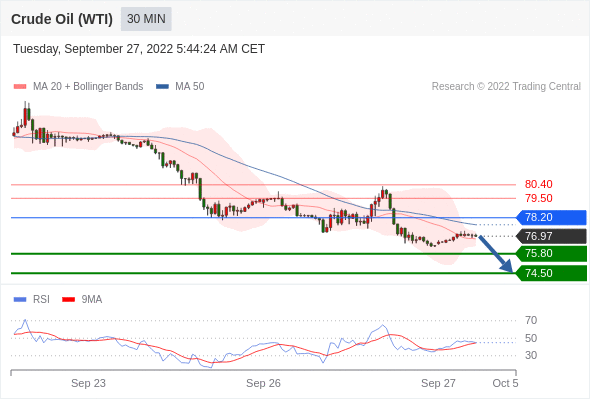Click the Oct 5 date axis marker
This screenshot has width=590, height=400.
pyautogui.click(x=505, y=383)
